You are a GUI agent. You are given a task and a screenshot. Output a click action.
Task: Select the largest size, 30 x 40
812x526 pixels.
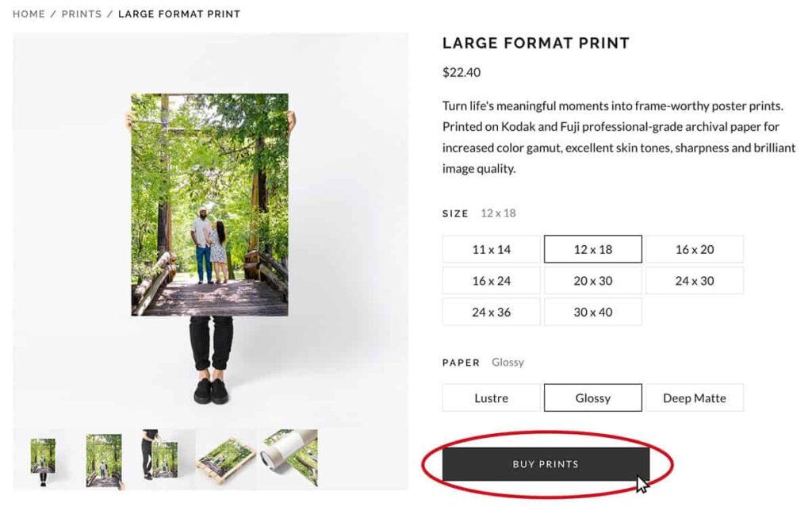click(x=592, y=312)
